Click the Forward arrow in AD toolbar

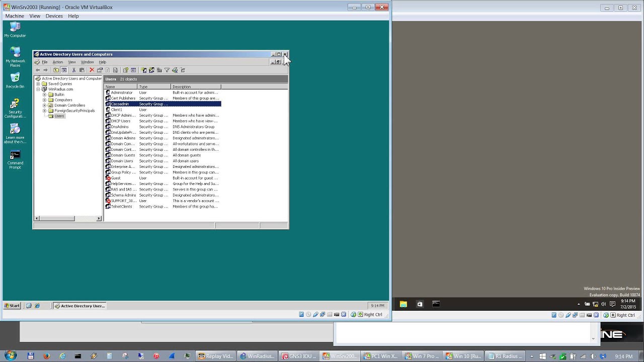click(45, 70)
